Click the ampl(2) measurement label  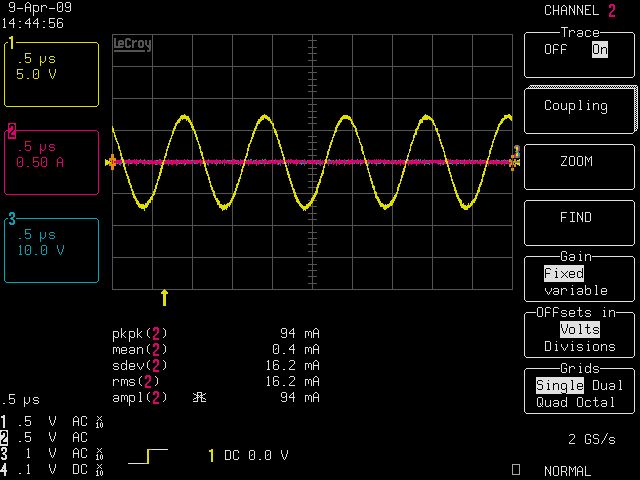click(140, 397)
